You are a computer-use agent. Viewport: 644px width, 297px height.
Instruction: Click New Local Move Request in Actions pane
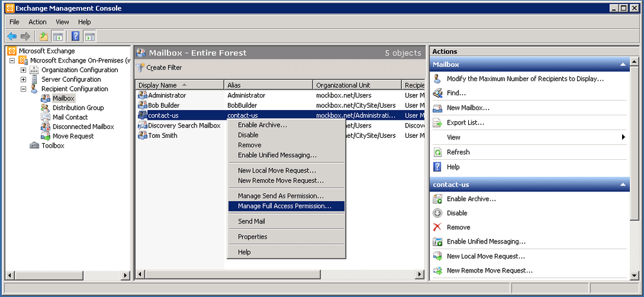(486, 256)
